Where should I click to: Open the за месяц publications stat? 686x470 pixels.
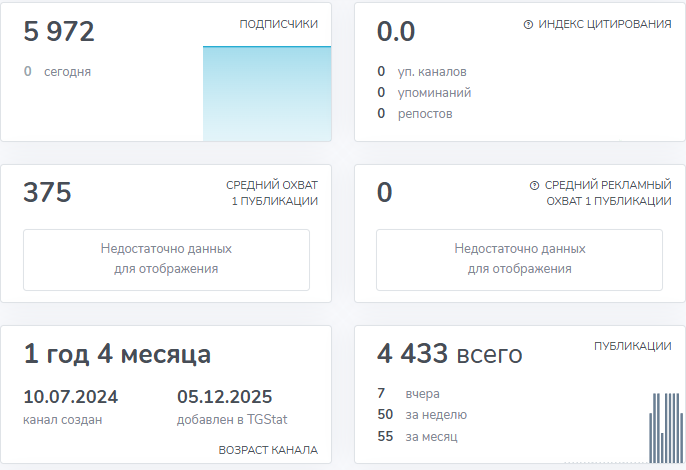click(x=418, y=437)
